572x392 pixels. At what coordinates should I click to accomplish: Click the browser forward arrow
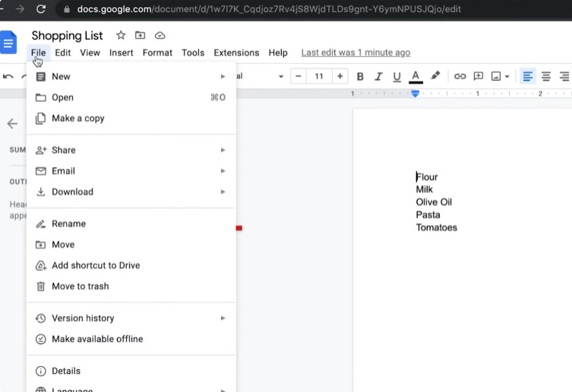[x=20, y=9]
